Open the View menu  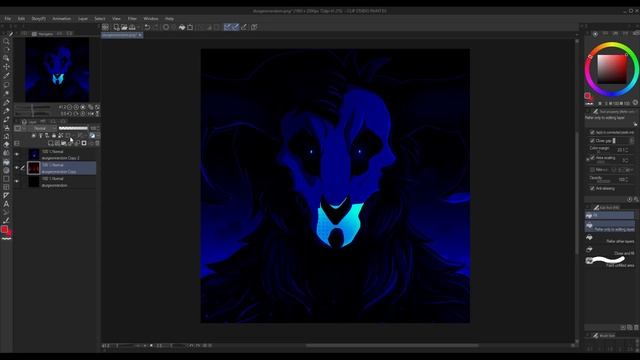[116, 19]
